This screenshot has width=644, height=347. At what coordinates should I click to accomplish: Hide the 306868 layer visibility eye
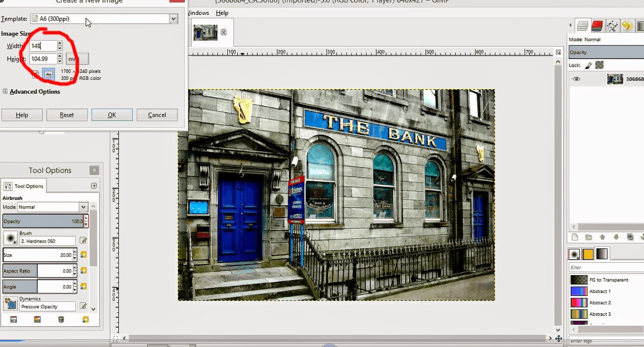coord(576,79)
